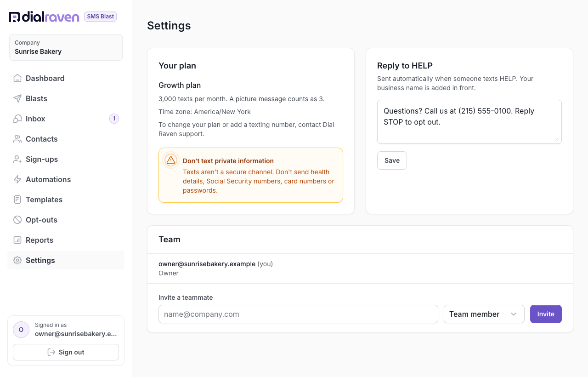Go to the Automations page
588x377 pixels.
coord(66,179)
